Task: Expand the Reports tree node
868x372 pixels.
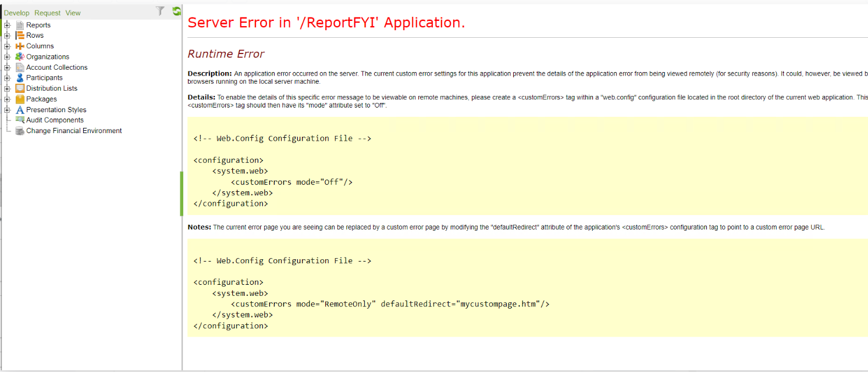Action: (8, 25)
